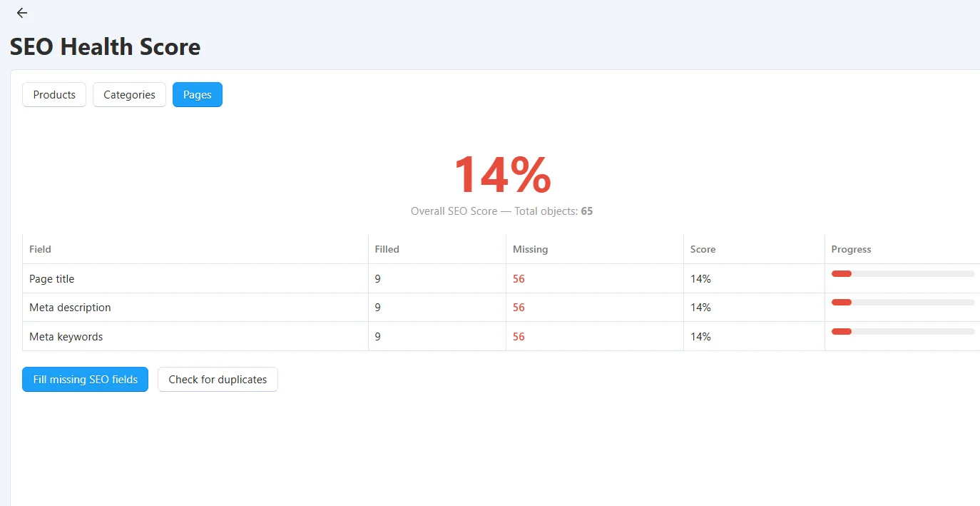Click missing count 56 for Page title
The image size is (980, 506).
[519, 279]
